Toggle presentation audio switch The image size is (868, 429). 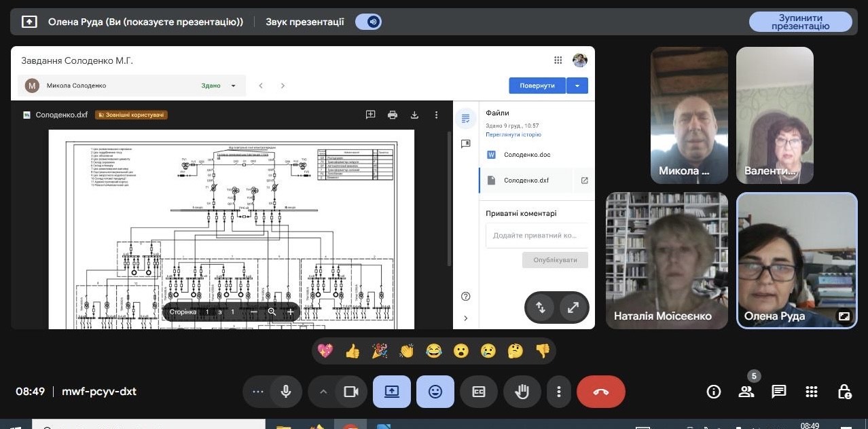point(369,22)
